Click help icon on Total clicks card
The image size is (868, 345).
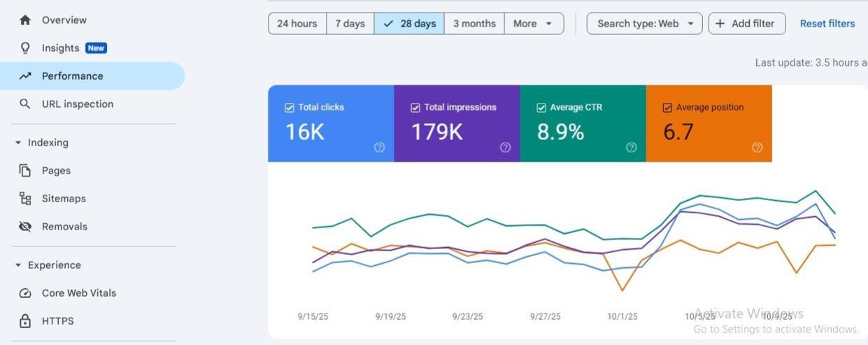[379, 147]
